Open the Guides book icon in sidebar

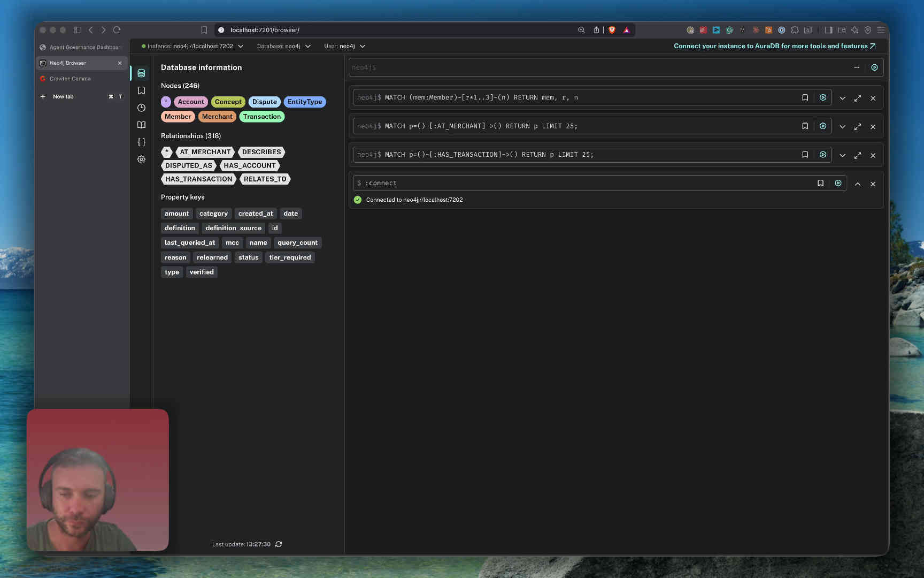coord(141,125)
